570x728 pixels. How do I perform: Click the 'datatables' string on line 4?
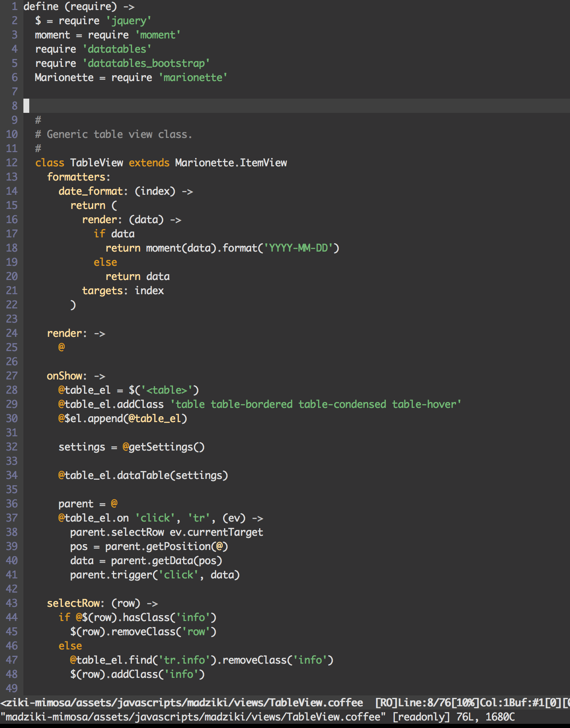point(117,49)
